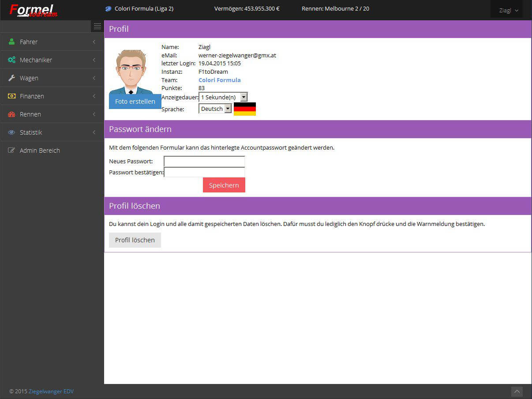Viewport: 532px width, 399px height.
Task: Toggle the sidebar hamburger menu icon
Action: pos(97,26)
